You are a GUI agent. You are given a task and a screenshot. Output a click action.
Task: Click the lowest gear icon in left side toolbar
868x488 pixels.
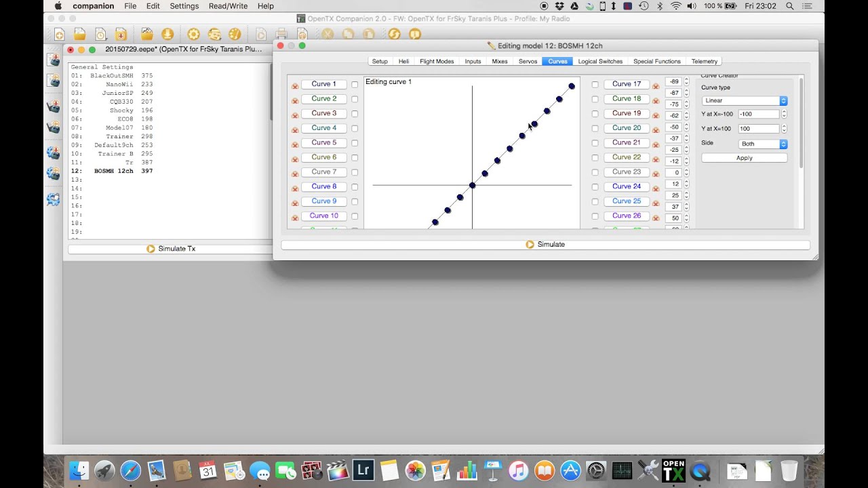pos(54,199)
